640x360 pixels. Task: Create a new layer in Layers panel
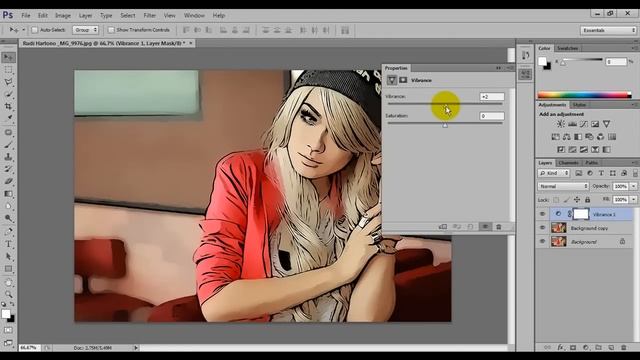click(x=611, y=347)
